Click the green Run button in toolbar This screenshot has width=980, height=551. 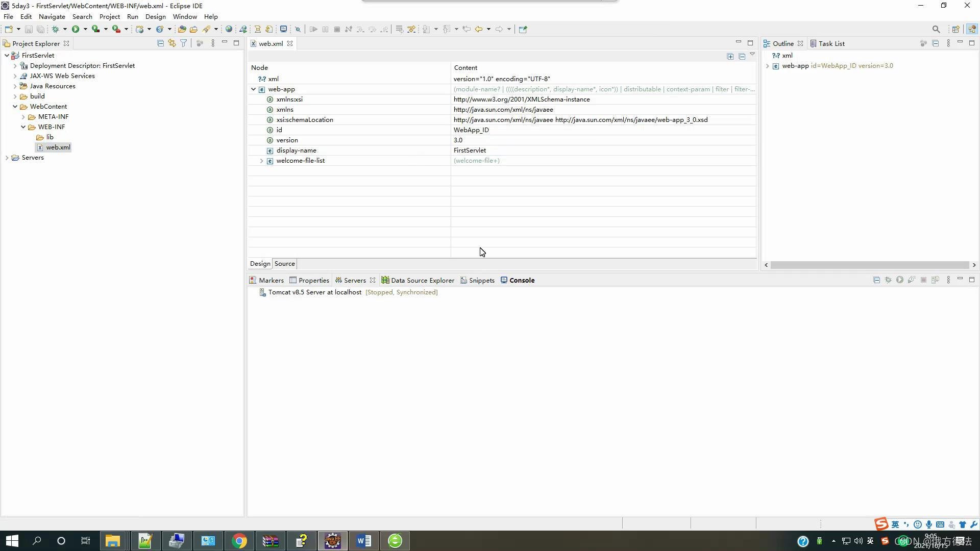tap(76, 29)
